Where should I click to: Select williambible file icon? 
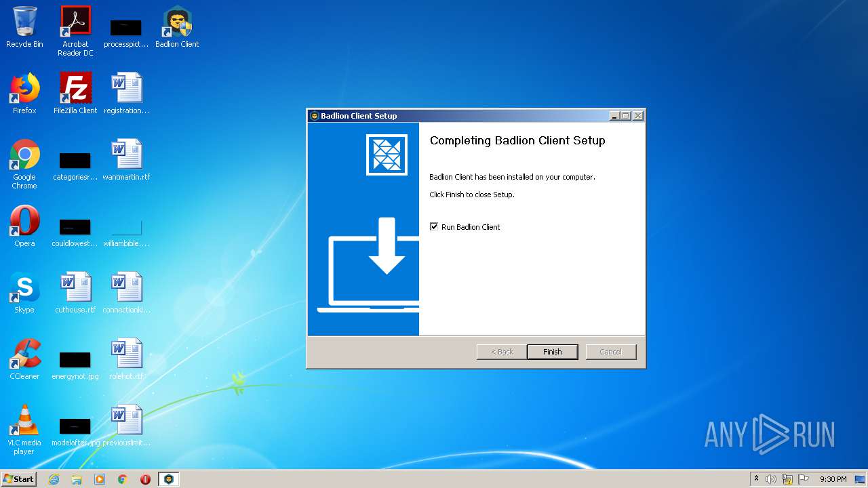pyautogui.click(x=126, y=233)
